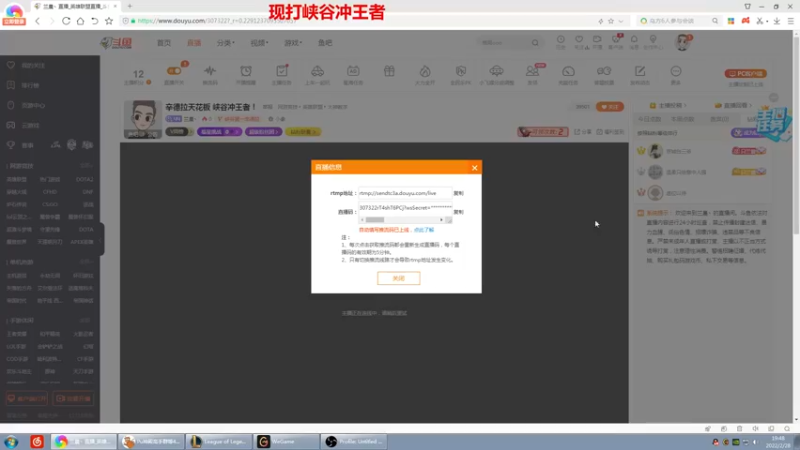Click the AD task icon in the streamer toolbar
This screenshot has height=450, width=800.
(353, 71)
